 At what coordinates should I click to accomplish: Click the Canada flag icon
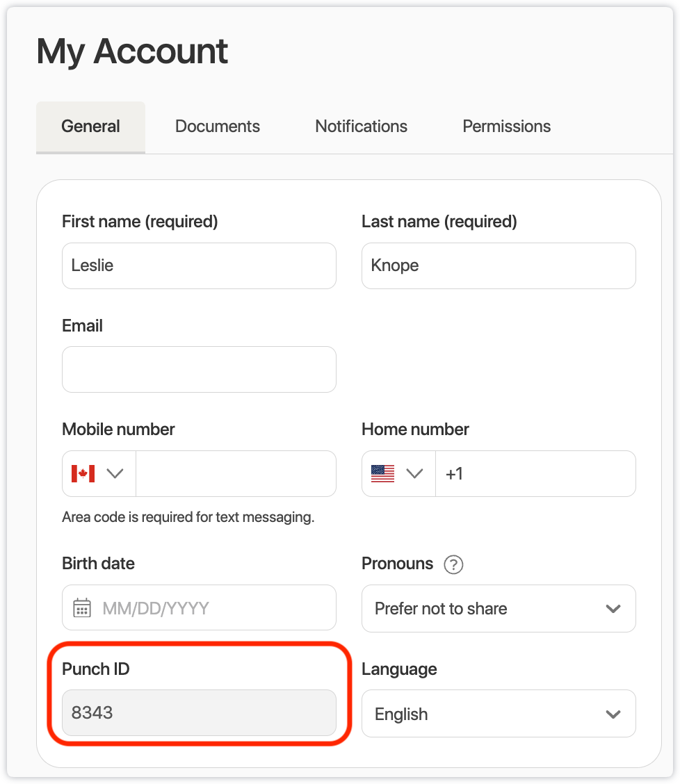tap(83, 474)
